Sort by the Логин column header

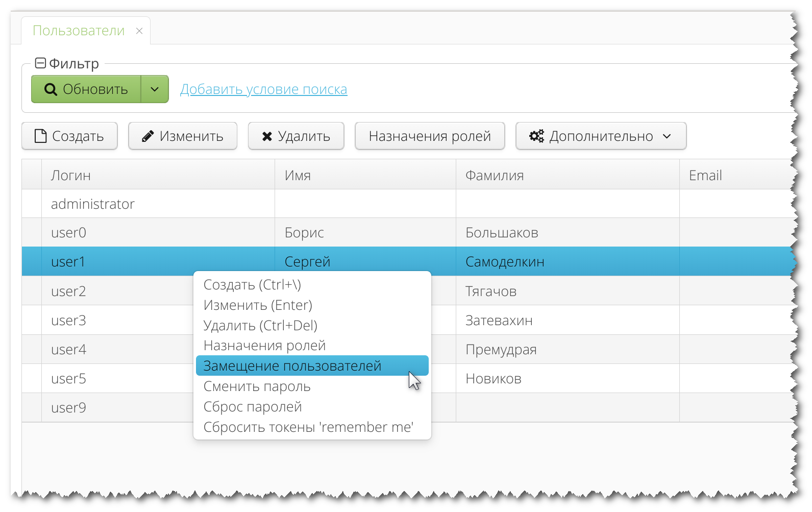pyautogui.click(x=158, y=175)
